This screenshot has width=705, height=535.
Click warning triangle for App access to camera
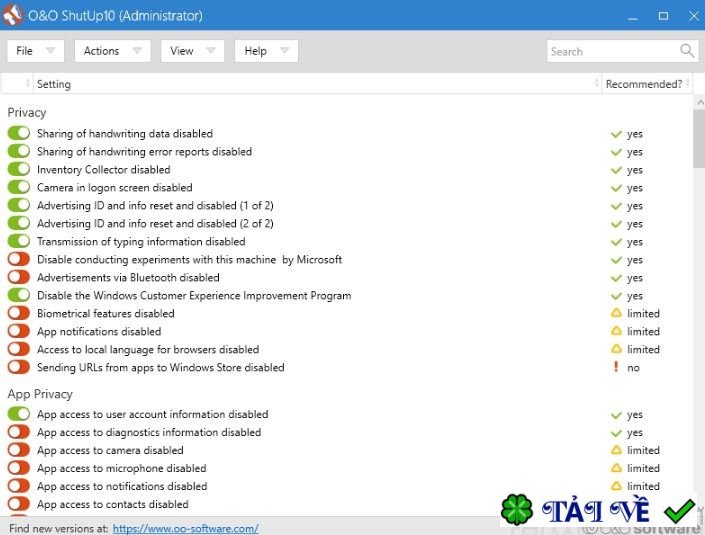pyautogui.click(x=616, y=450)
